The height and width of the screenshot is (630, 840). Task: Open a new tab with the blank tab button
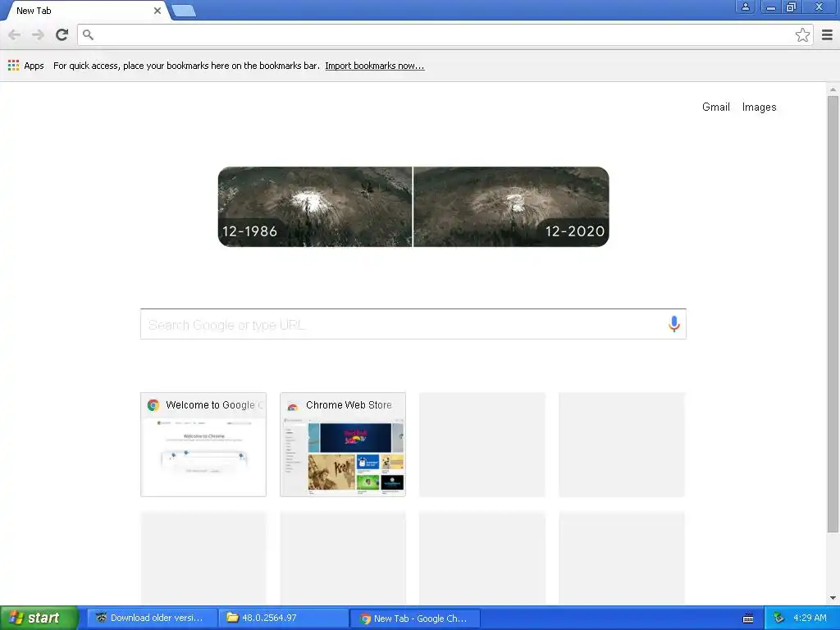pos(183,11)
